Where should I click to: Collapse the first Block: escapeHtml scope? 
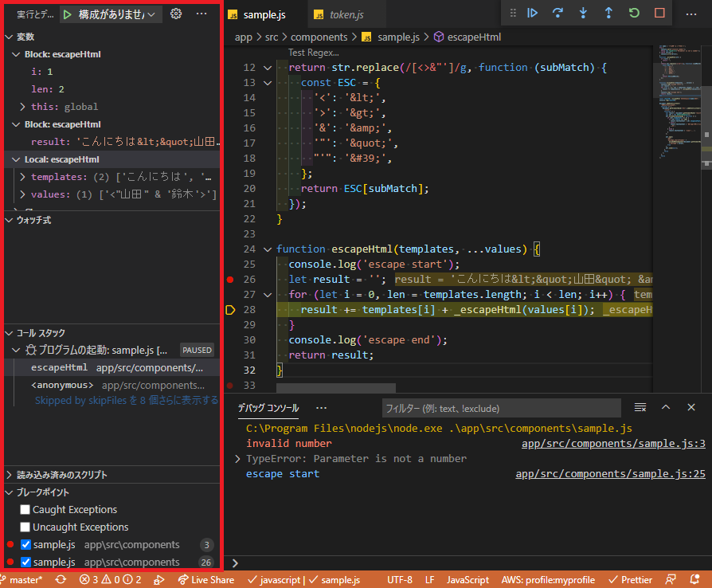tap(16, 54)
